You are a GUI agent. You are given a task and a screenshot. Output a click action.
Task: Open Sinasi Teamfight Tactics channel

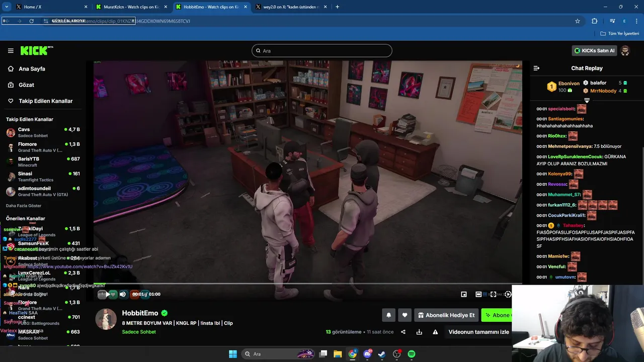tap(43, 176)
